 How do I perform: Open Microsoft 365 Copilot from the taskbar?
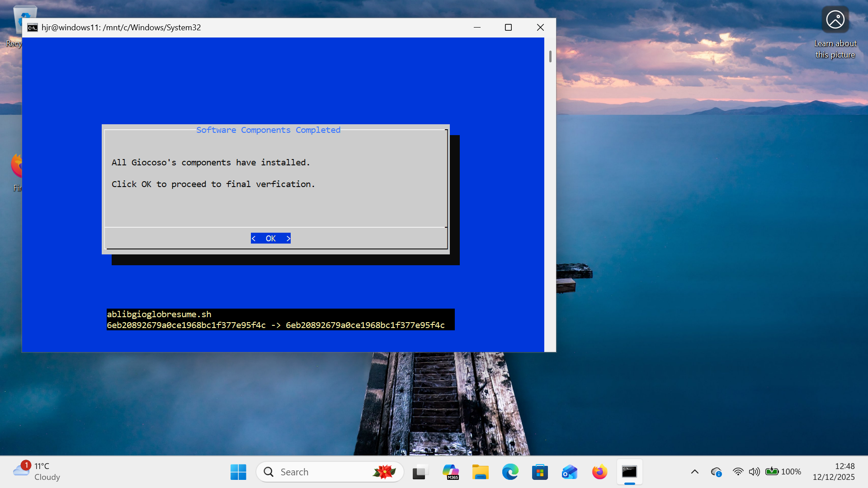(451, 472)
